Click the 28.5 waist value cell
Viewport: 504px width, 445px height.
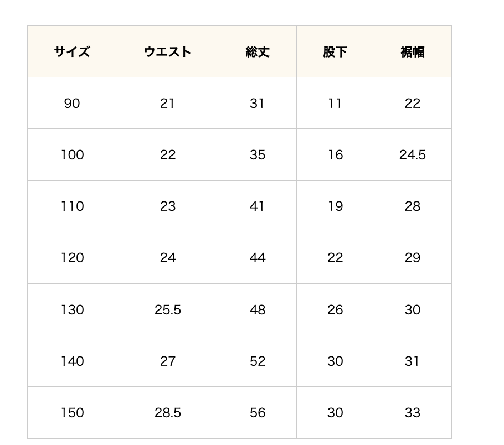point(168,413)
